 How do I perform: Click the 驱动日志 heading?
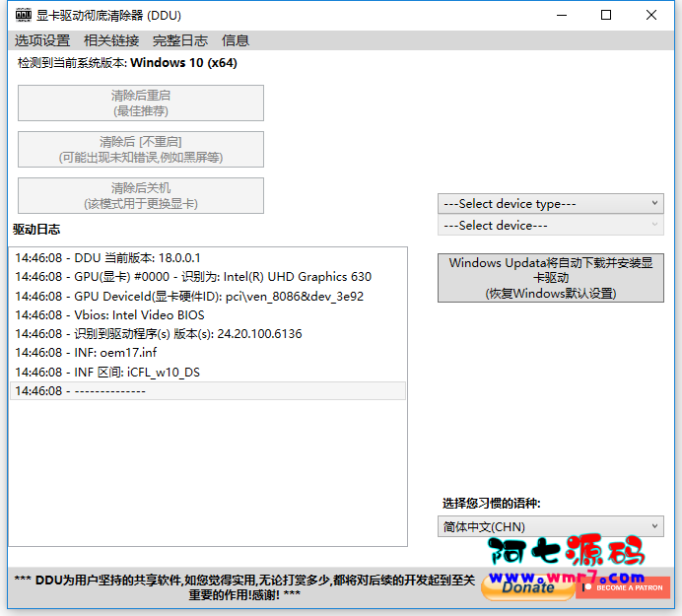pyautogui.click(x=36, y=230)
